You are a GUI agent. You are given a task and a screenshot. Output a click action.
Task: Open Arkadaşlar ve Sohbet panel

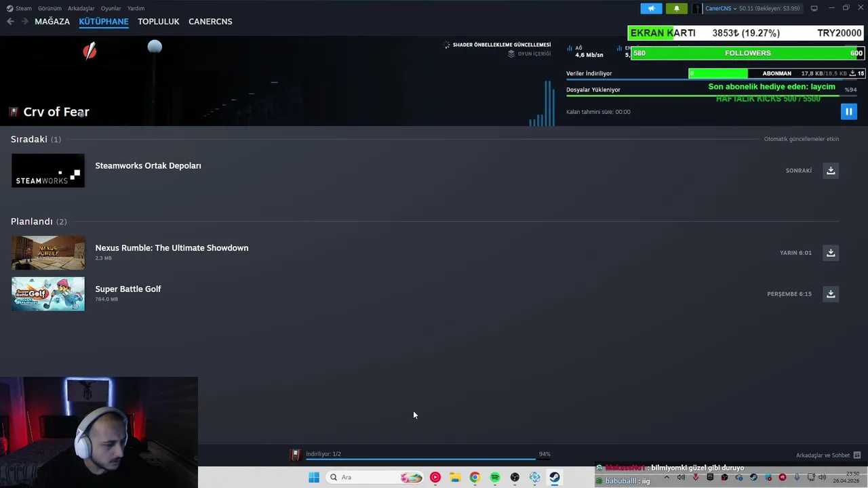pos(828,455)
